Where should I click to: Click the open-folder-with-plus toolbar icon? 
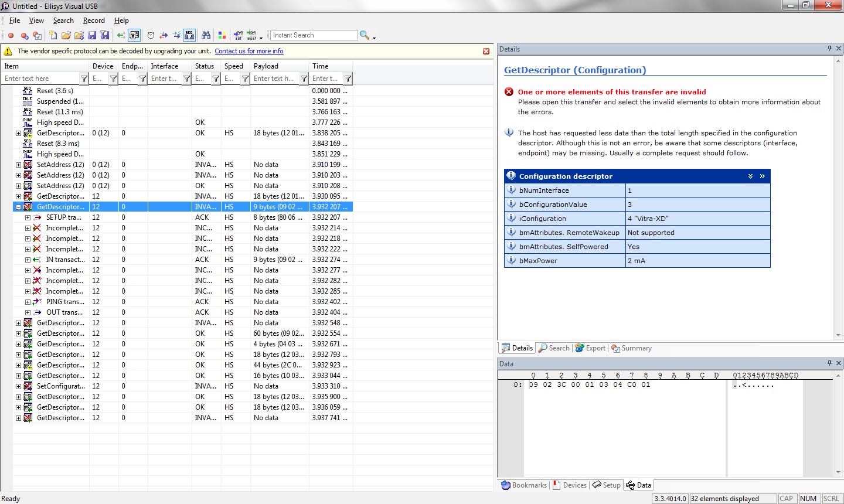[x=79, y=36]
